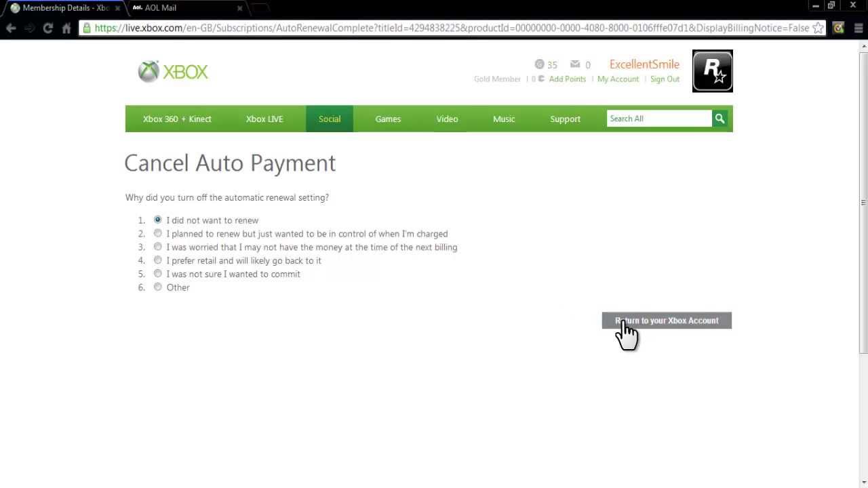This screenshot has height=488, width=868.
Task: Open the My Account link
Action: pos(618,79)
